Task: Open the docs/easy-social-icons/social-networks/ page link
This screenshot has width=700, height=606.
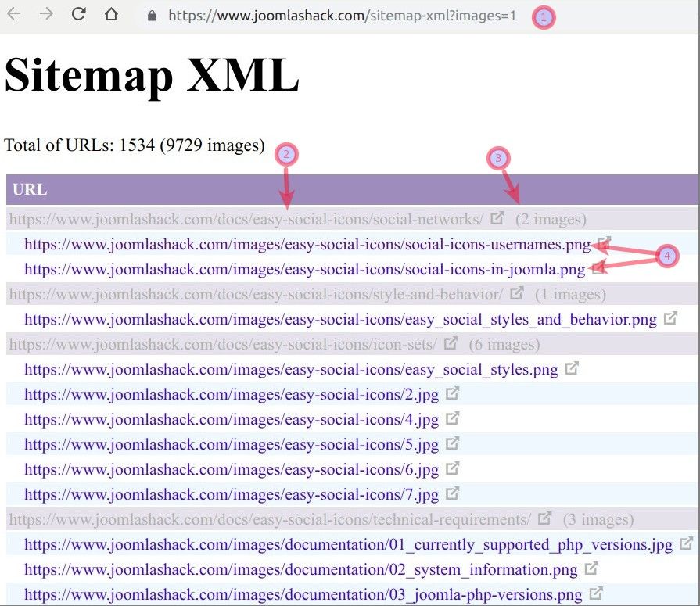Action: coord(246,219)
